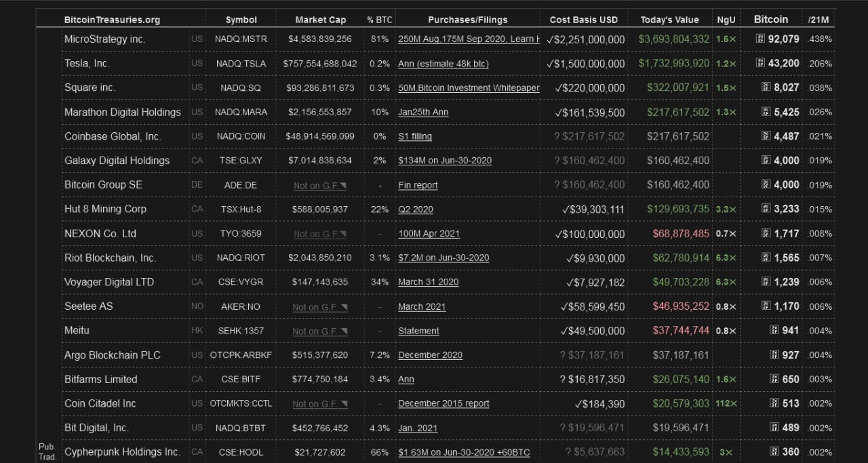The width and height of the screenshot is (868, 463).
Task: Open Bitfarms Limited 'Ann' link
Action: point(406,380)
